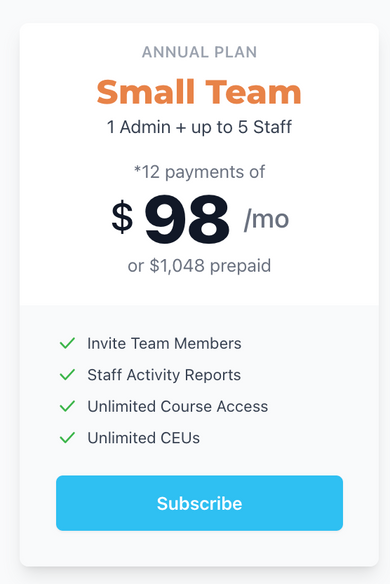Click the word Team in the orange heading

[253, 92]
